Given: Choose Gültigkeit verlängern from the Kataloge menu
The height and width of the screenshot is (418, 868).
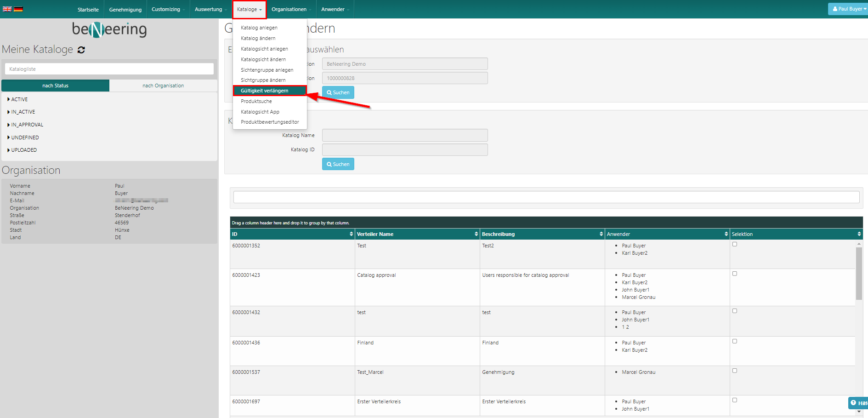Looking at the screenshot, I should (265, 91).
